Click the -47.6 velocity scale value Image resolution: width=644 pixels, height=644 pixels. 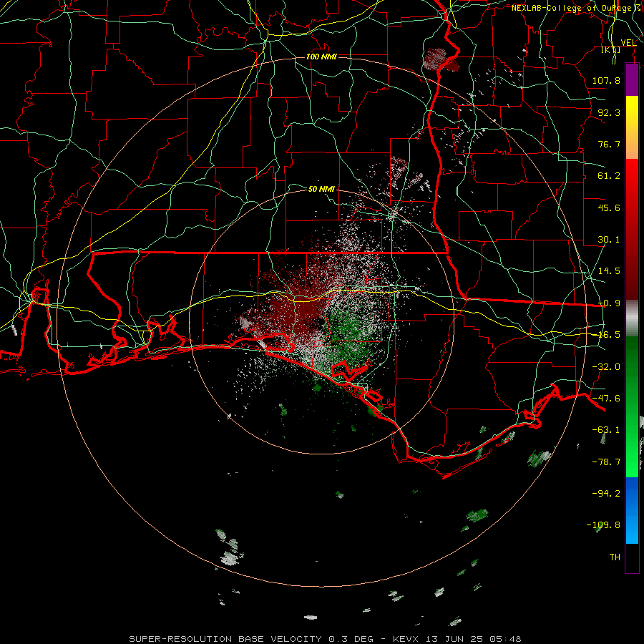606,399
